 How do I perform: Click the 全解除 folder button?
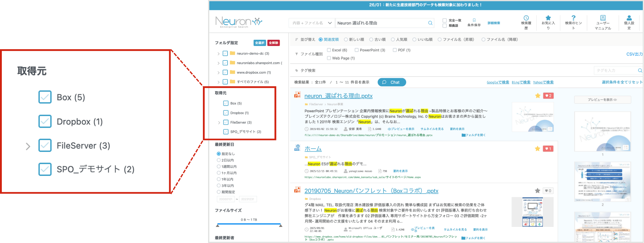tap(273, 43)
